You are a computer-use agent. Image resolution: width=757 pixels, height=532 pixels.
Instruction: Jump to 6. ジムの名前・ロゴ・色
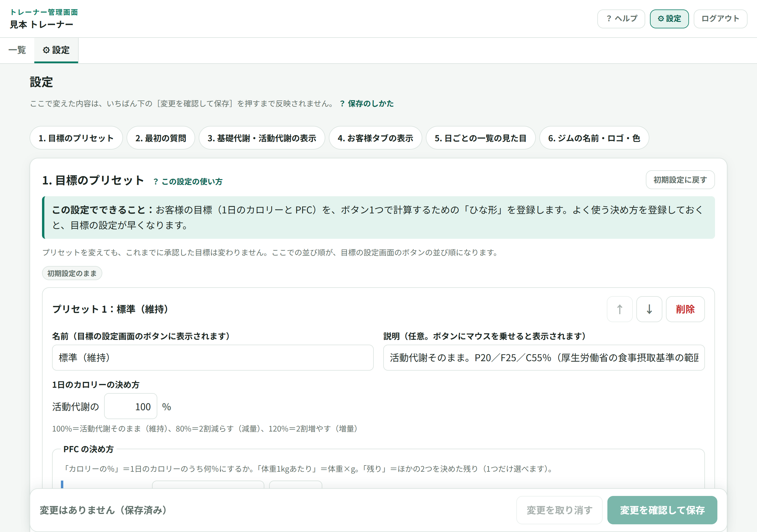coord(594,138)
